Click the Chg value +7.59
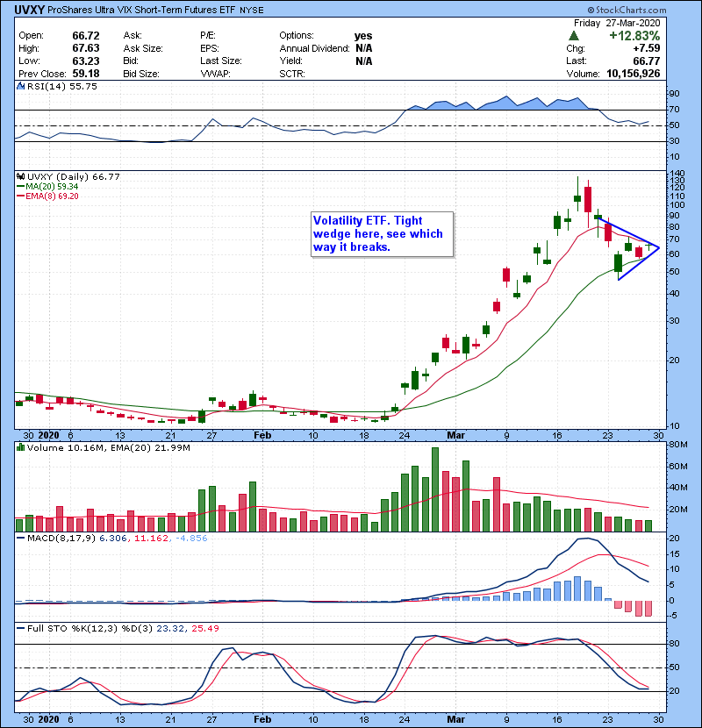Screen dimensions: 702x728 pos(646,48)
